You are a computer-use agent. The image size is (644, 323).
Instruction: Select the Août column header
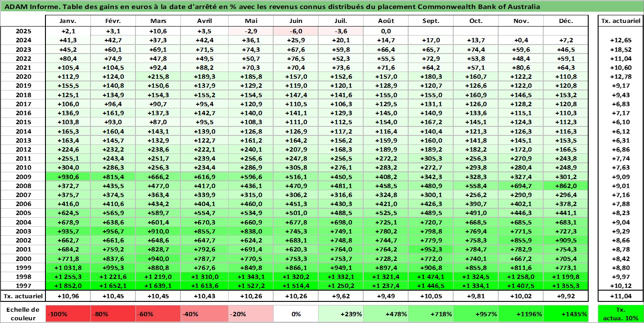(386, 21)
